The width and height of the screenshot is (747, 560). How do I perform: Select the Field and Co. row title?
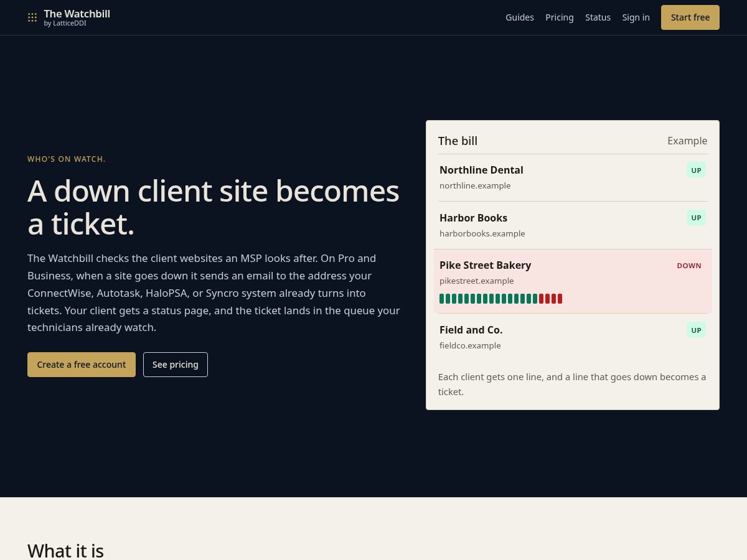click(x=471, y=330)
